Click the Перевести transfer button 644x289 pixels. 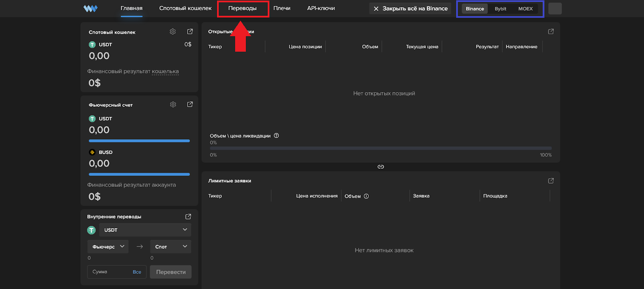(171, 272)
